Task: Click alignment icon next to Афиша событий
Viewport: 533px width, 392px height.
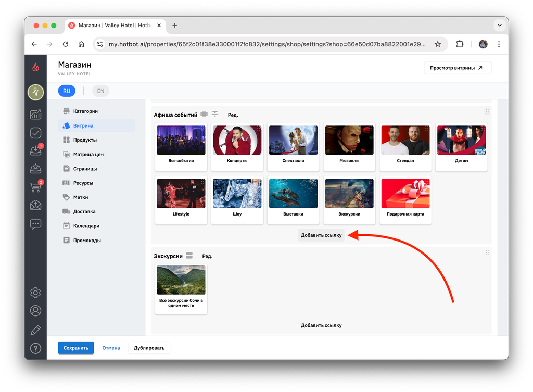Action: (215, 114)
